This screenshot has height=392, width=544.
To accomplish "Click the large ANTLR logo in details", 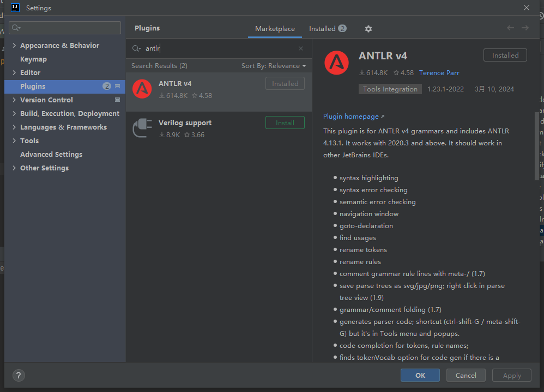I will tap(336, 63).
